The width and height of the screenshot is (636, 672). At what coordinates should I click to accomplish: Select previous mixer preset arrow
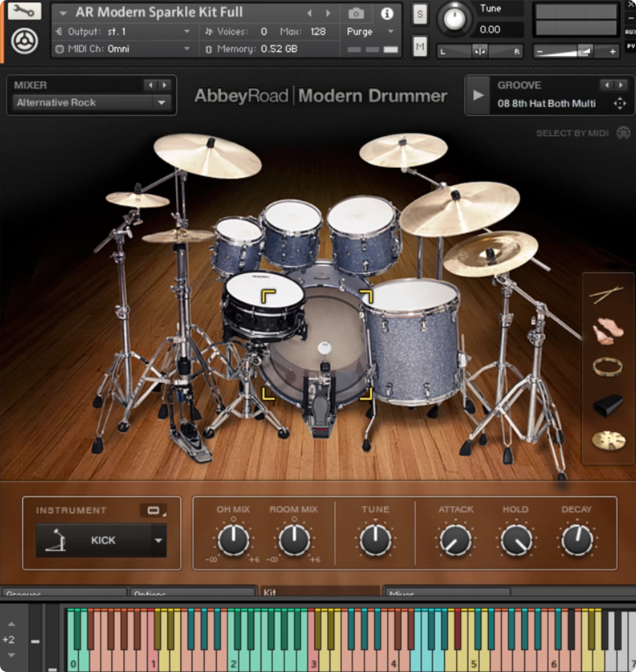pos(150,85)
